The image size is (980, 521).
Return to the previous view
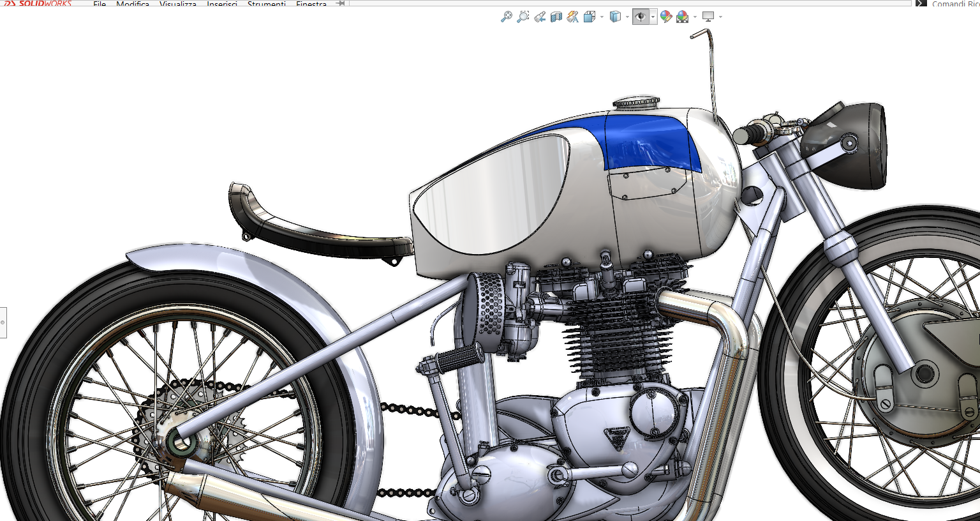540,17
